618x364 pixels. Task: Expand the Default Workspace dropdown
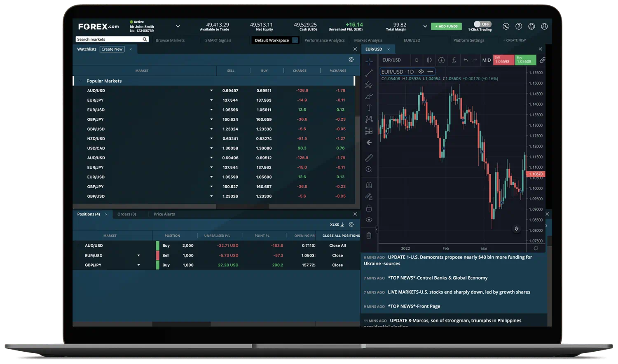[295, 40]
